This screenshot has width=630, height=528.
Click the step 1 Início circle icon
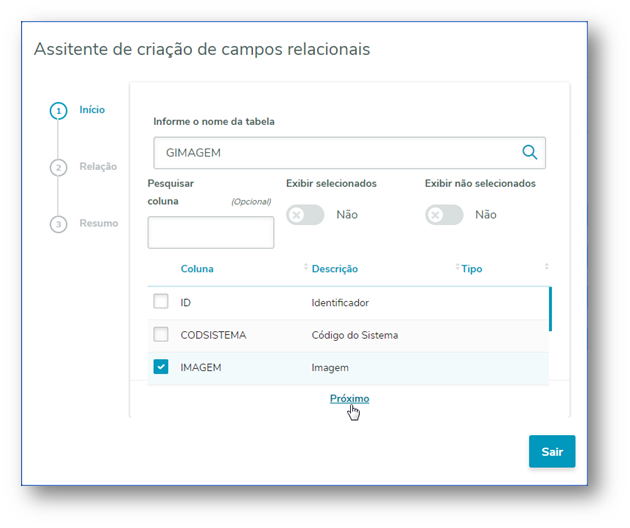click(x=59, y=111)
